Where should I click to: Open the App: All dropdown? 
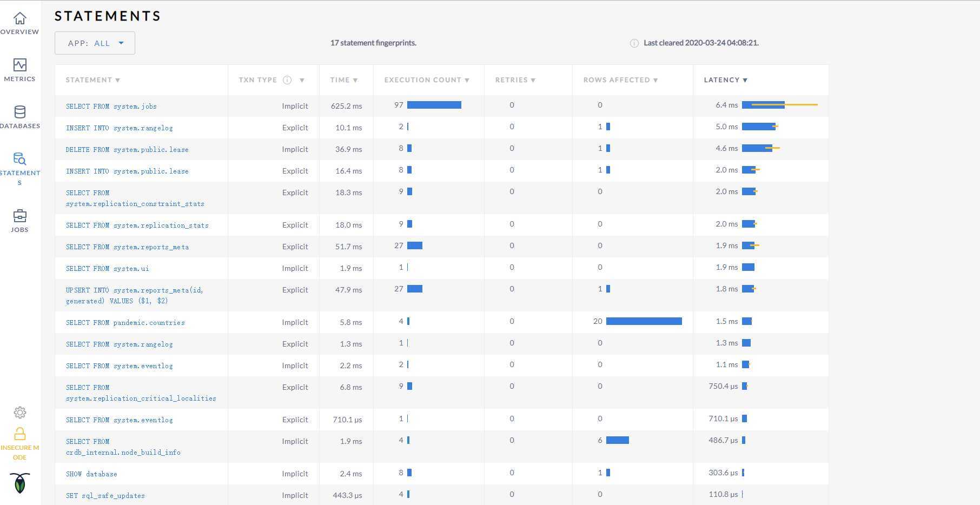(95, 43)
